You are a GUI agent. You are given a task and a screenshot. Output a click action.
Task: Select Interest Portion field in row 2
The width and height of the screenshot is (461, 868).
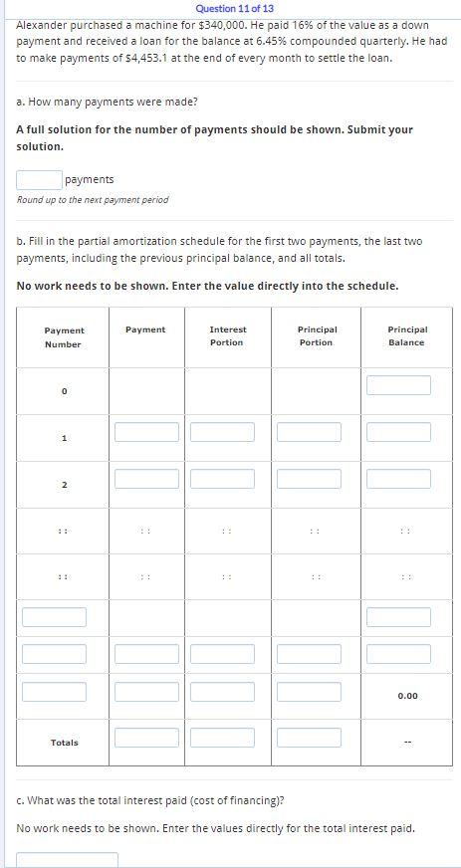pyautogui.click(x=222, y=479)
